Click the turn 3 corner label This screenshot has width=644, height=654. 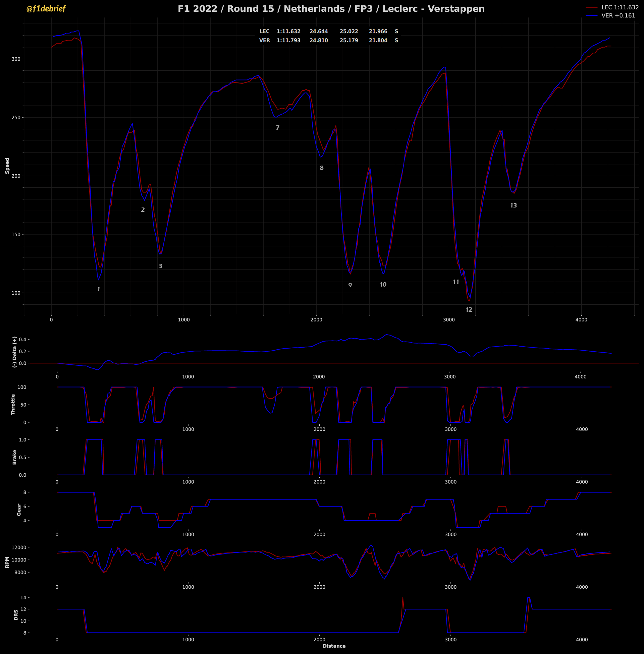pyautogui.click(x=160, y=266)
